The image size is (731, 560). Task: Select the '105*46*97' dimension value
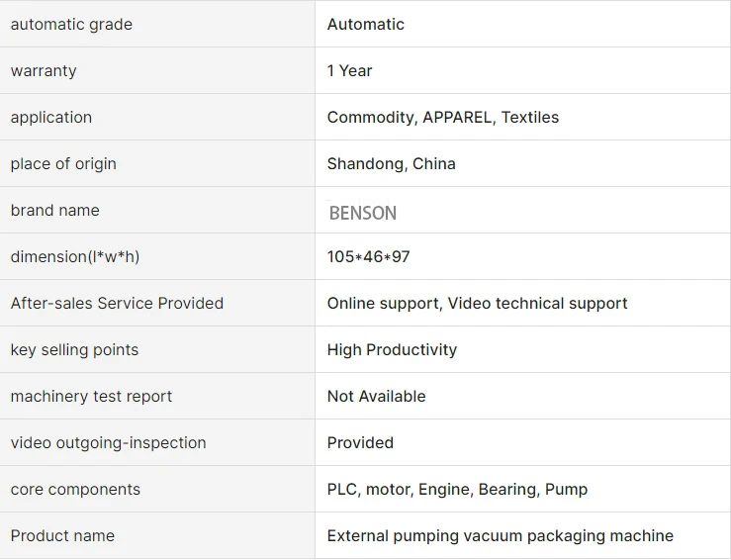point(369,257)
